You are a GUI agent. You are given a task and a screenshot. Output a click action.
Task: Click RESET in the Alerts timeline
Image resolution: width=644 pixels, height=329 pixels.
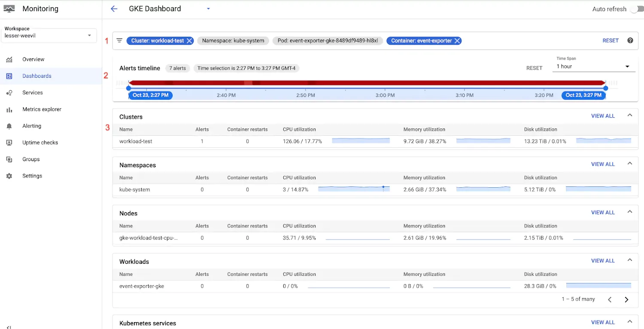coord(535,68)
